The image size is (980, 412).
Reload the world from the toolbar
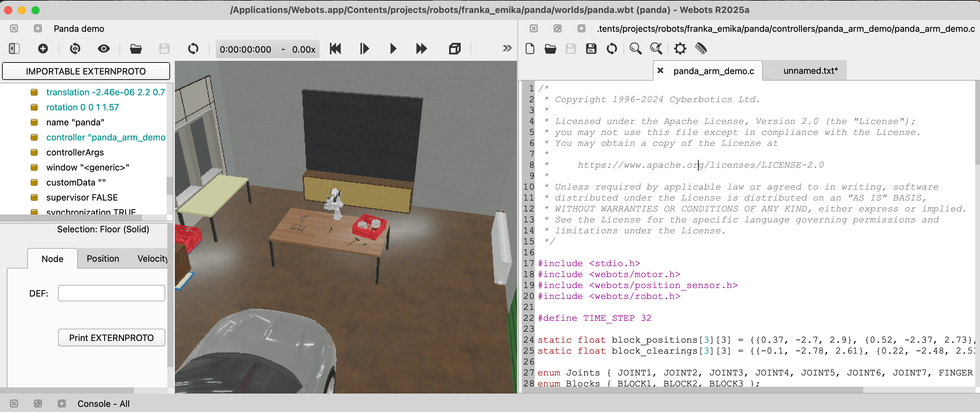click(x=193, y=49)
